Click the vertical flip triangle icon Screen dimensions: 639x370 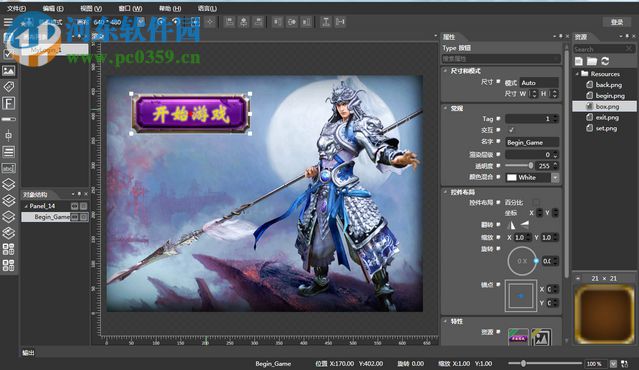click(x=524, y=224)
